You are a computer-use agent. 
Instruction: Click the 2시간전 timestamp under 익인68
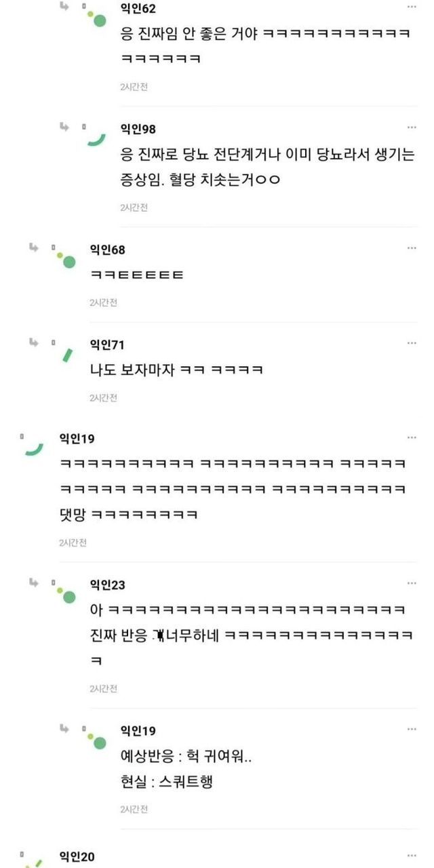point(103,302)
